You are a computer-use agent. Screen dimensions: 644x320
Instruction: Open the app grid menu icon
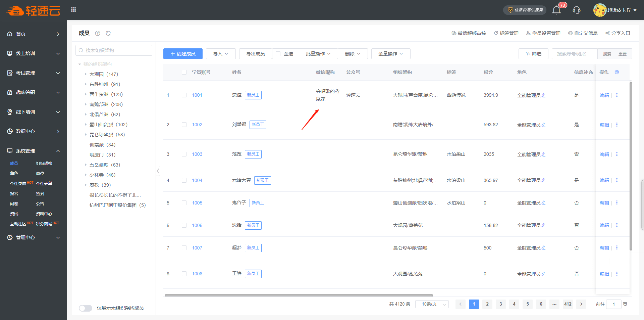click(73, 10)
